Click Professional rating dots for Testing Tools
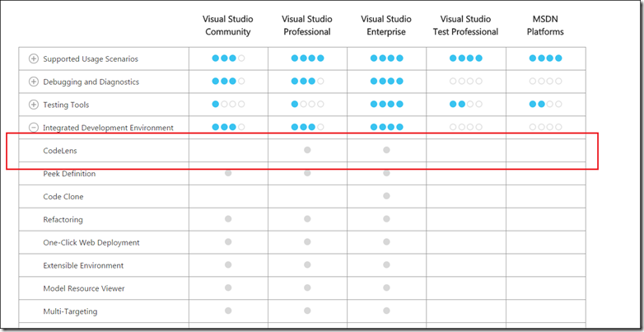644x332 pixels. pos(308,105)
